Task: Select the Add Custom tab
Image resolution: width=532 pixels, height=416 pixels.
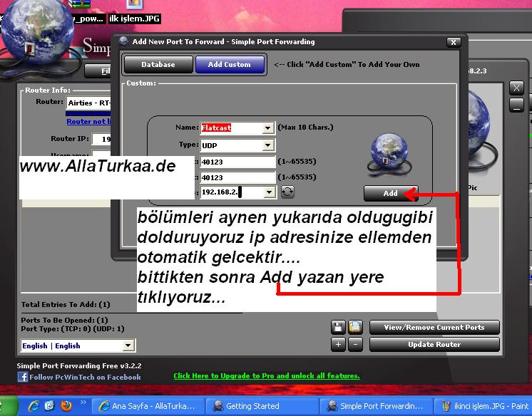Action: click(x=229, y=65)
